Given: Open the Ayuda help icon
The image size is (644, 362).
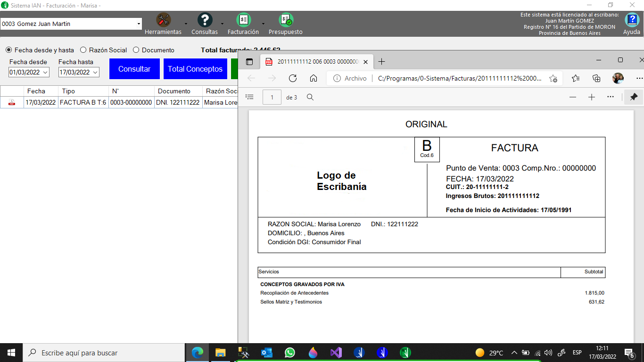Looking at the screenshot, I should pos(632,20).
